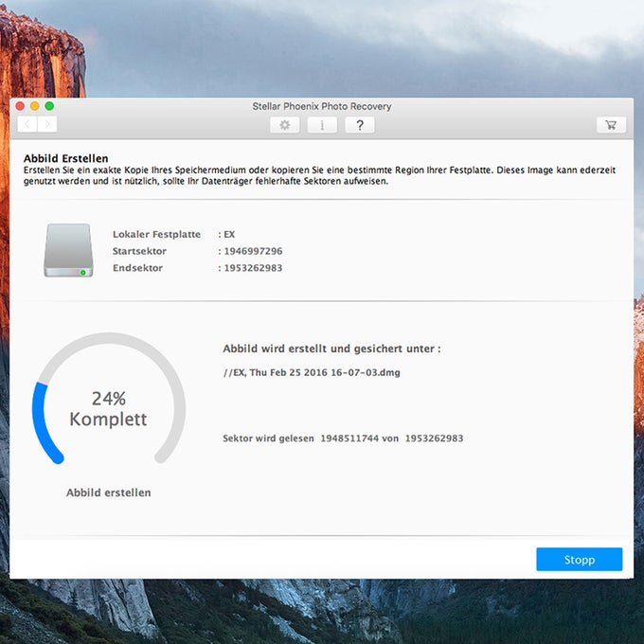Select the Startsektor value 1946997296
This screenshot has height=644, width=644.
point(253,251)
